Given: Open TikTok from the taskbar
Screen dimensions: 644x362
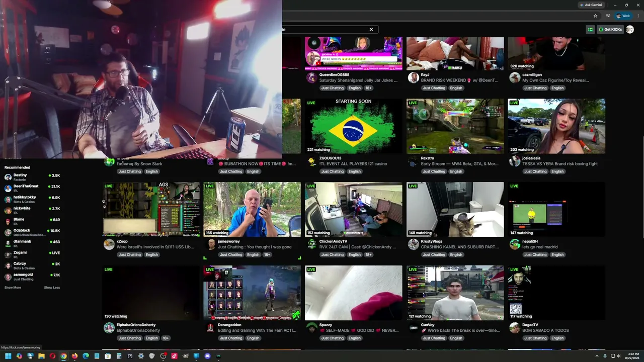Looking at the screenshot, I should (x=174, y=356).
